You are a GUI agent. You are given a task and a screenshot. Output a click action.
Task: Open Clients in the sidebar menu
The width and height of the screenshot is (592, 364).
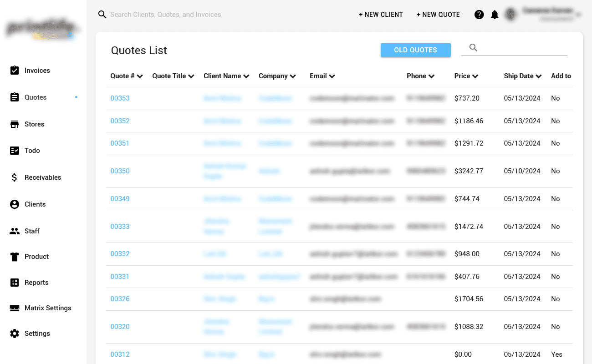(x=35, y=204)
